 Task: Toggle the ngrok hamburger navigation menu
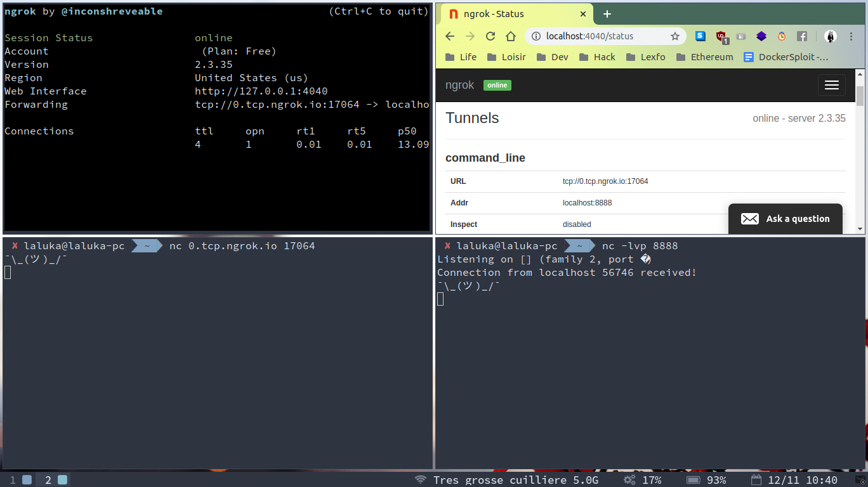[832, 85]
